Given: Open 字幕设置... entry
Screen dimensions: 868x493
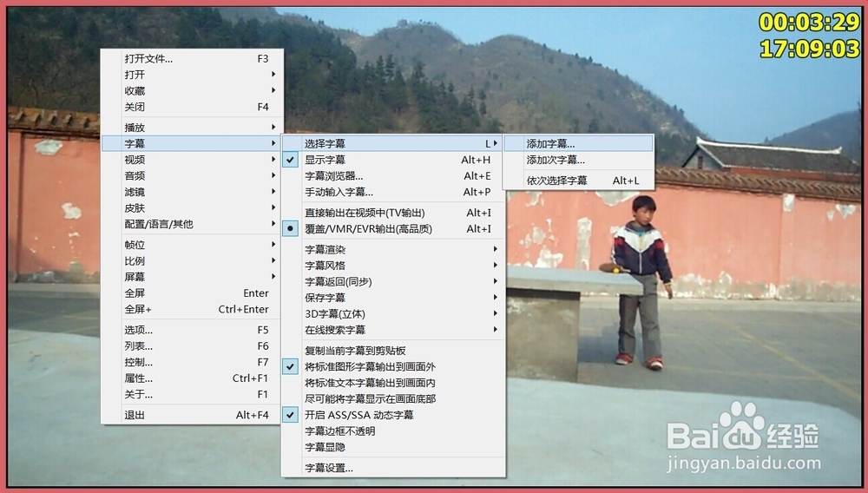Looking at the screenshot, I should tap(393, 468).
